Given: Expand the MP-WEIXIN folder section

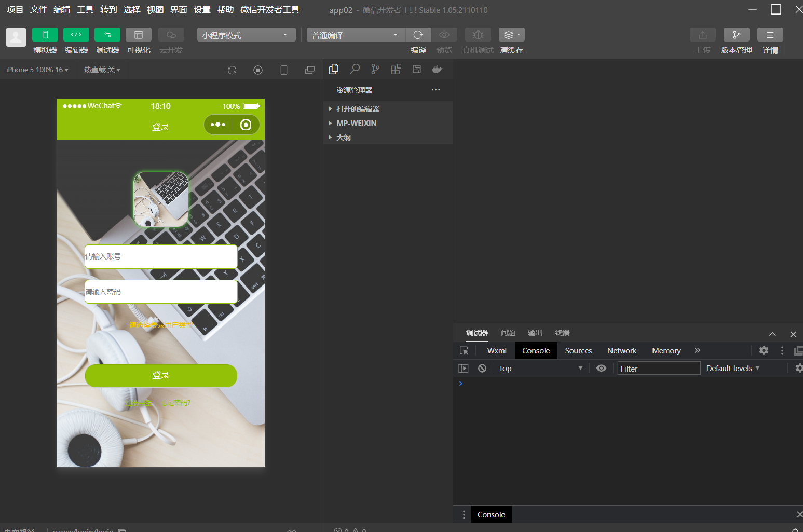Looking at the screenshot, I should click(388, 123).
